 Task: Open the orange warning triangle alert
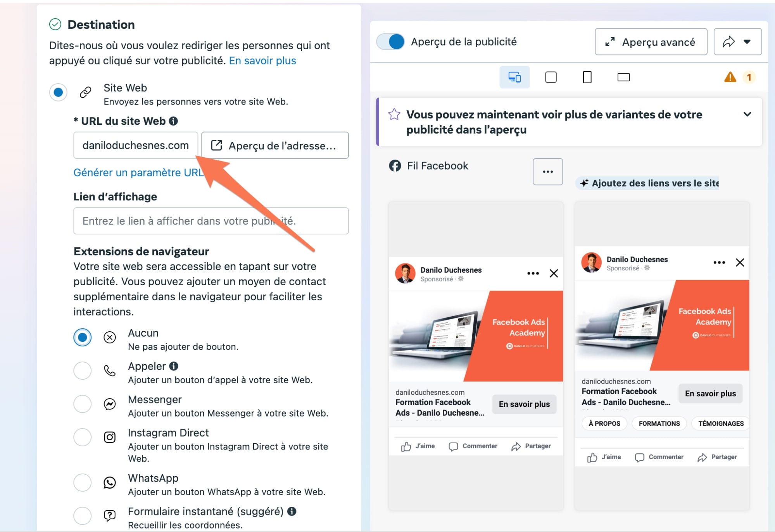tap(730, 77)
